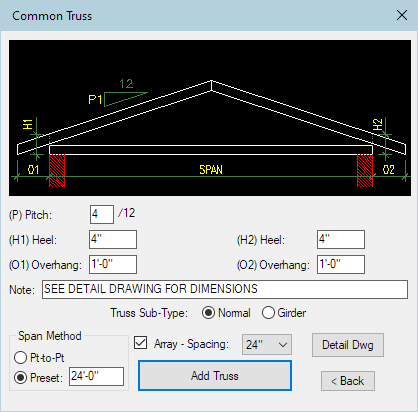Image resolution: width=418 pixels, height=412 pixels.
Task: Toggle the Array - Spacing checkbox
Action: pos(141,343)
